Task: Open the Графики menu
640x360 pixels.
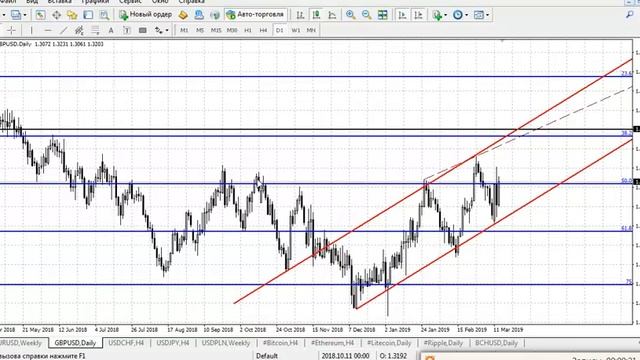Action: (x=95, y=2)
